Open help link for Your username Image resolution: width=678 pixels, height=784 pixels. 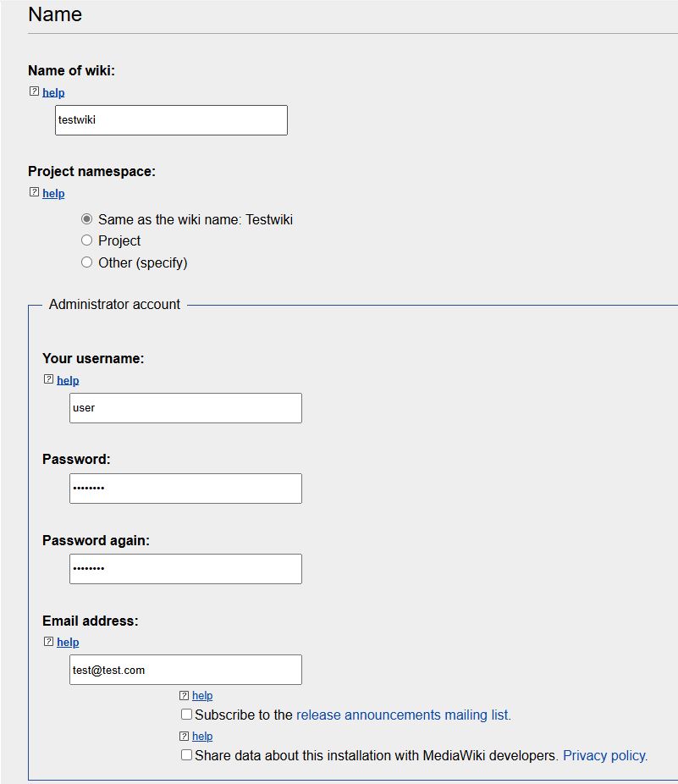pyautogui.click(x=68, y=380)
